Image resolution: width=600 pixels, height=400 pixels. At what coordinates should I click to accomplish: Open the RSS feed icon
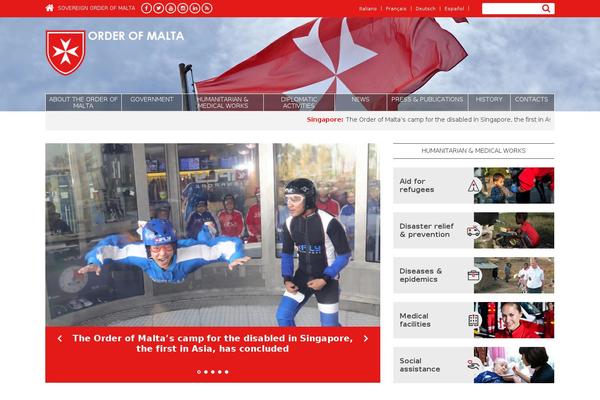207,8
